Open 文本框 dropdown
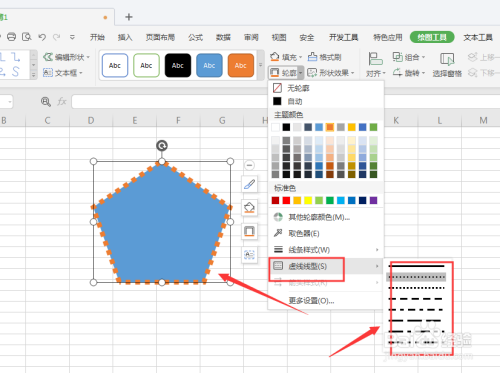 coord(63,72)
